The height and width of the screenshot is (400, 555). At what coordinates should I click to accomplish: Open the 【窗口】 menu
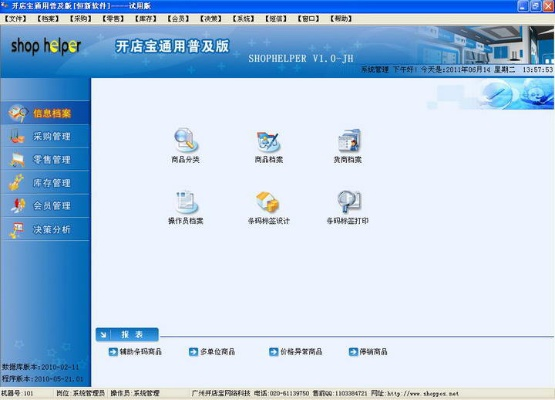[308, 18]
